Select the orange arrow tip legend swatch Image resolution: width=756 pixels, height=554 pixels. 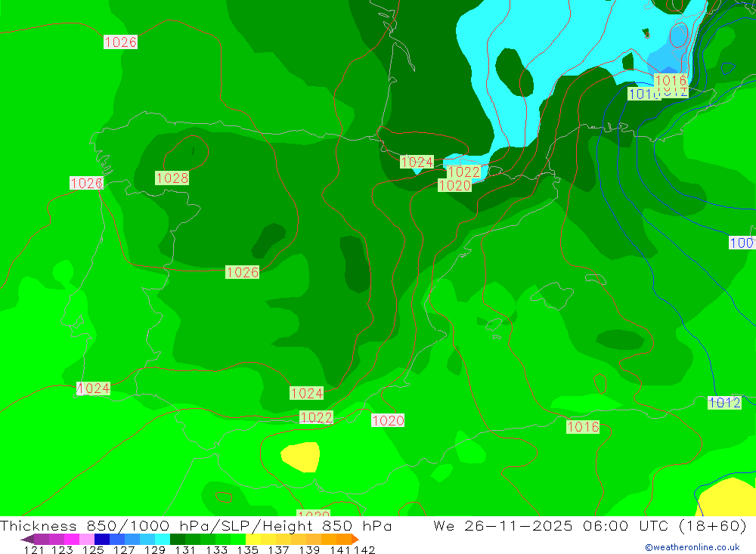click(x=355, y=539)
